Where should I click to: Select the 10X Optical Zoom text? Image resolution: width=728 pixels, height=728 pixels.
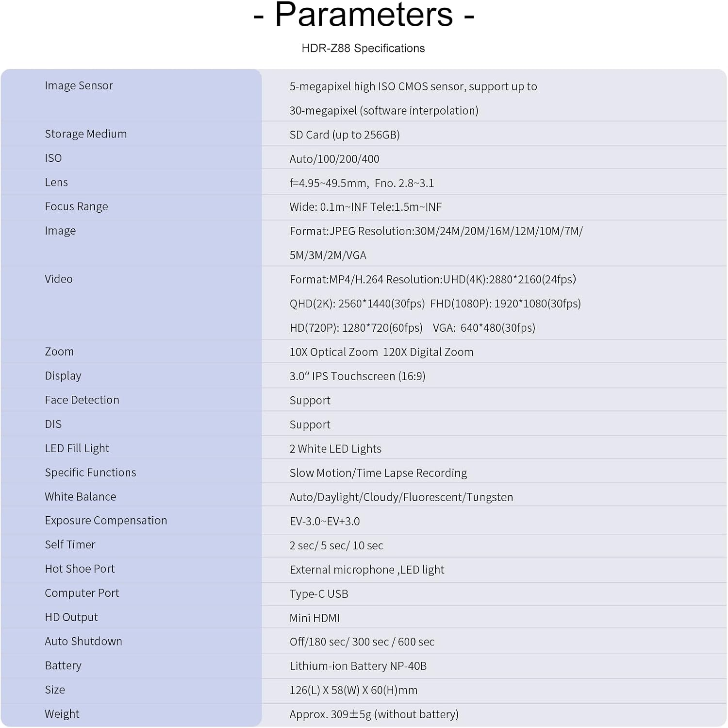point(333,352)
